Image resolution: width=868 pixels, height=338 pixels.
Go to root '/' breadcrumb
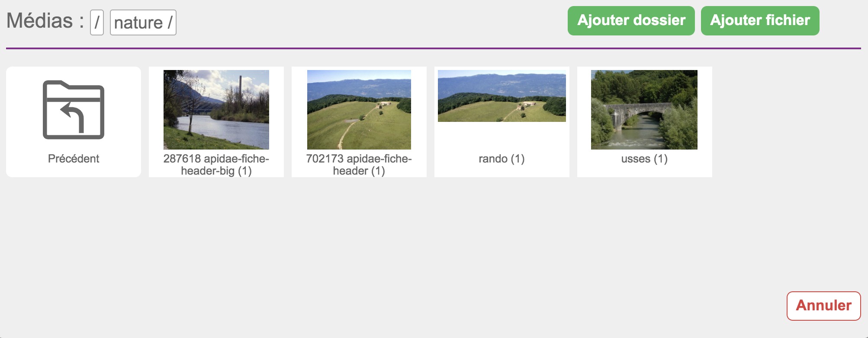[x=97, y=22]
